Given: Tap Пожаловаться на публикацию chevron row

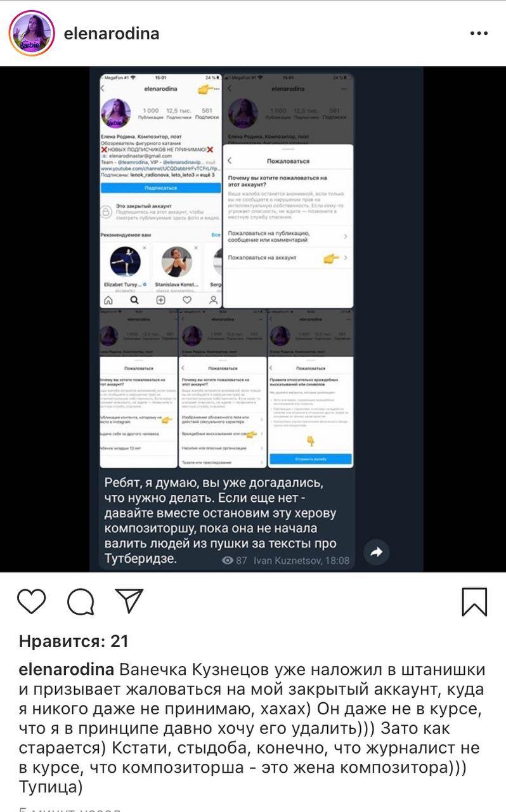Looking at the screenshot, I should [288, 237].
